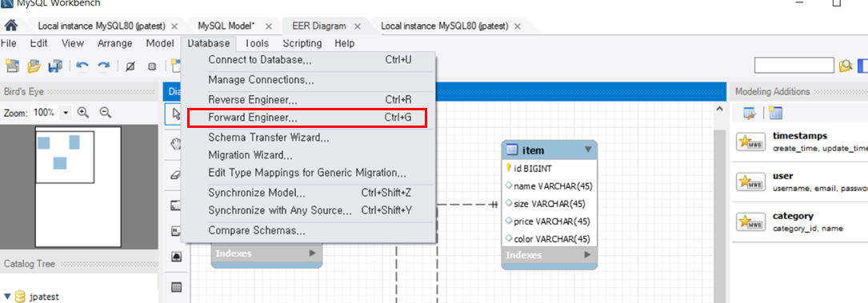The image size is (868, 303).
Task: Click the template edit icon in Modeling Additions
Action: point(750,114)
